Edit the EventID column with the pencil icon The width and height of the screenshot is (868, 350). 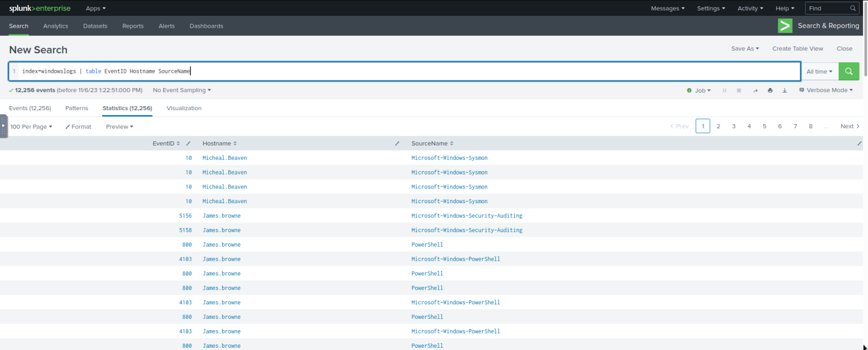pyautogui.click(x=188, y=143)
